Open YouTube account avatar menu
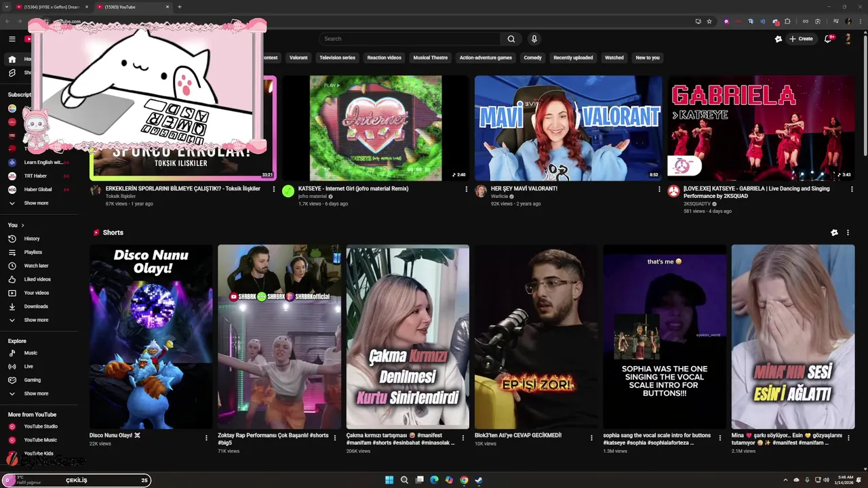The height and width of the screenshot is (488, 868). coord(848,39)
